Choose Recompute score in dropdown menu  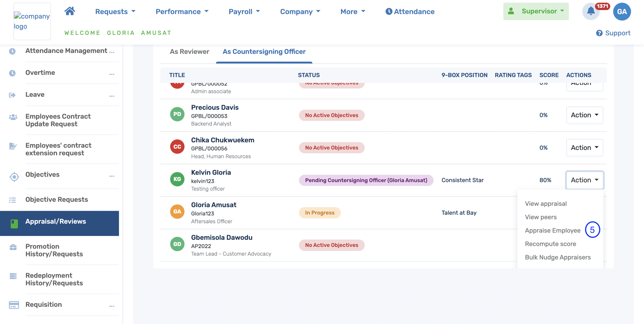(550, 244)
